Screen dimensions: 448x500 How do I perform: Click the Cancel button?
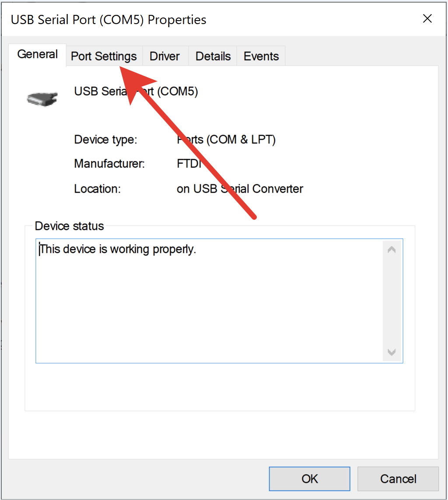pyautogui.click(x=398, y=479)
